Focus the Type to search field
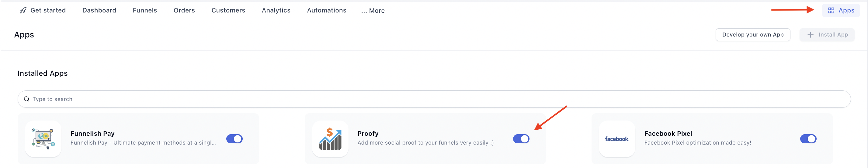The height and width of the screenshot is (168, 868). (404, 99)
